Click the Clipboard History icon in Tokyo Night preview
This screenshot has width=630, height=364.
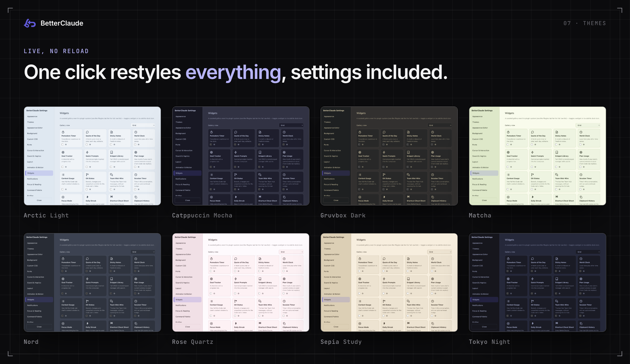581,323
